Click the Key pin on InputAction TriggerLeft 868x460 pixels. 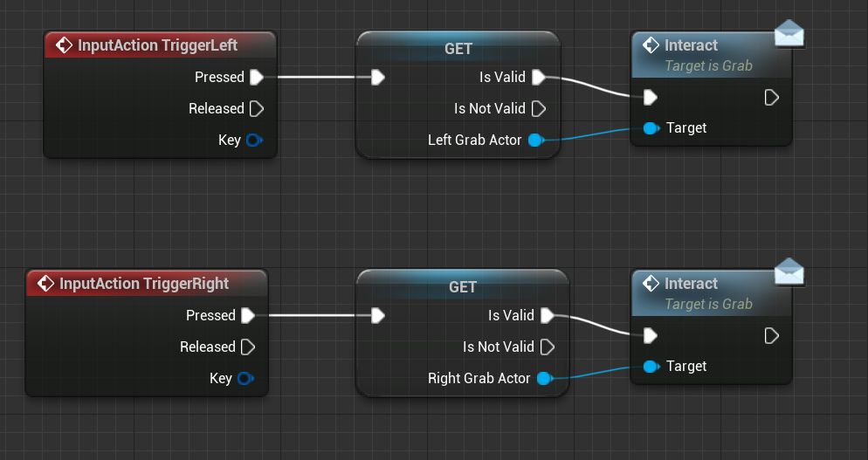tap(254, 141)
